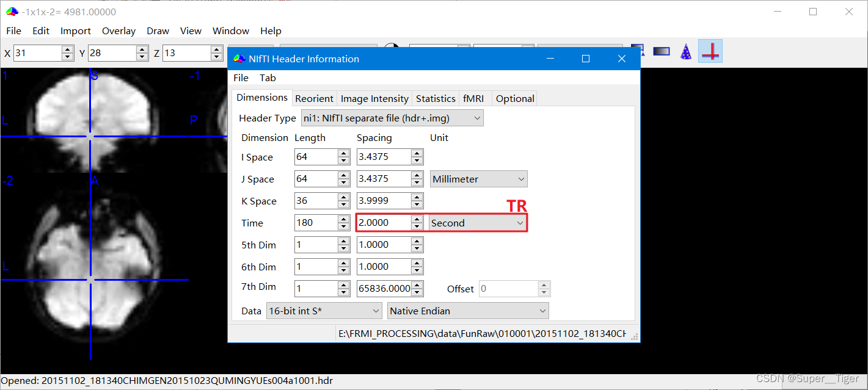Click the 7th Dim length field
Image resolution: width=868 pixels, height=390 pixels.
[x=316, y=289]
